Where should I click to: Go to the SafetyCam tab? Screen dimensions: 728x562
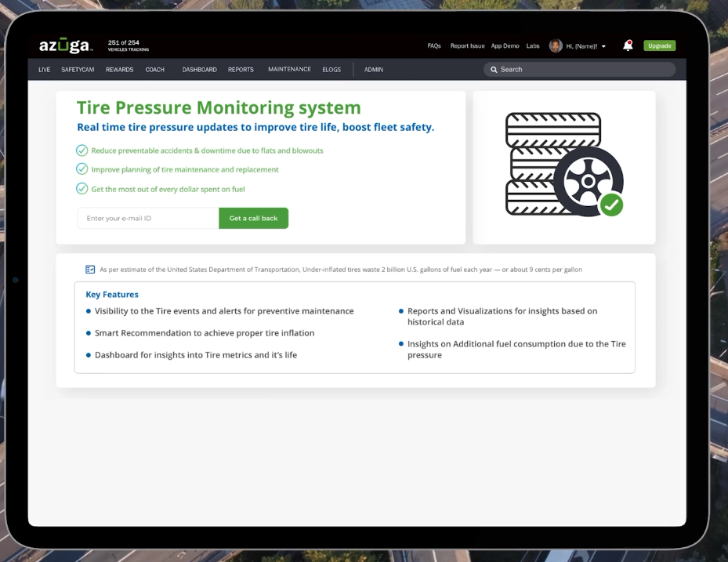point(78,70)
